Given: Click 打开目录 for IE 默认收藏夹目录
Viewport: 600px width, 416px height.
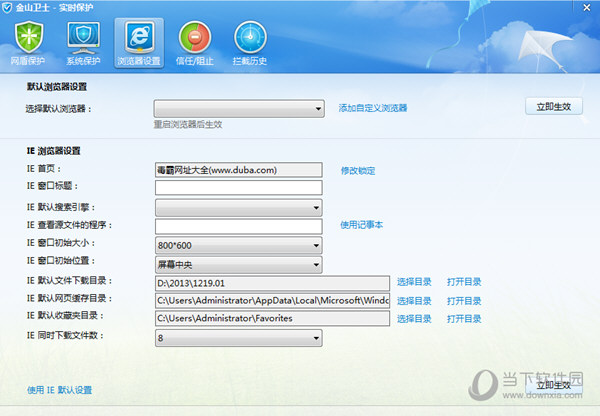Looking at the screenshot, I should [x=464, y=319].
